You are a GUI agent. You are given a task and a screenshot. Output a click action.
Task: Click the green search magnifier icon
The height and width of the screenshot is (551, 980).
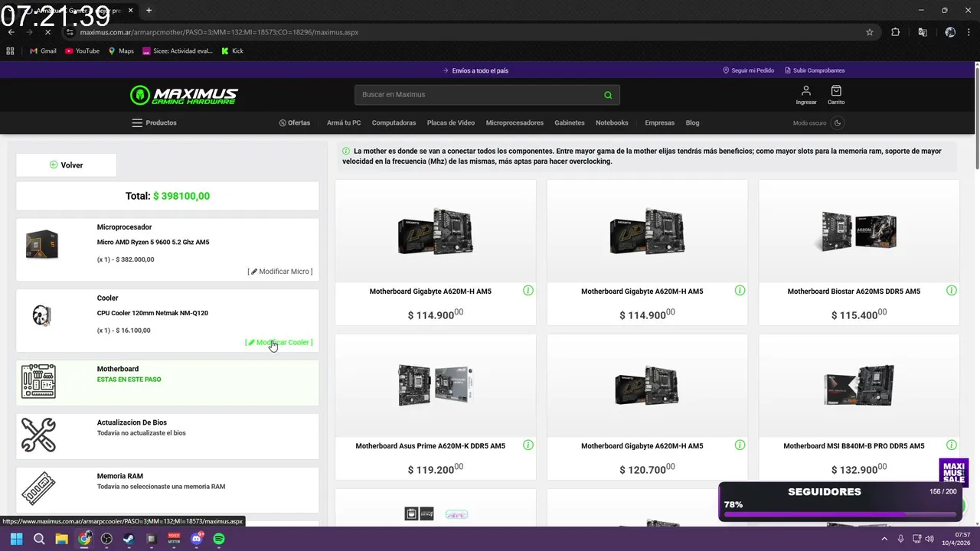click(608, 95)
